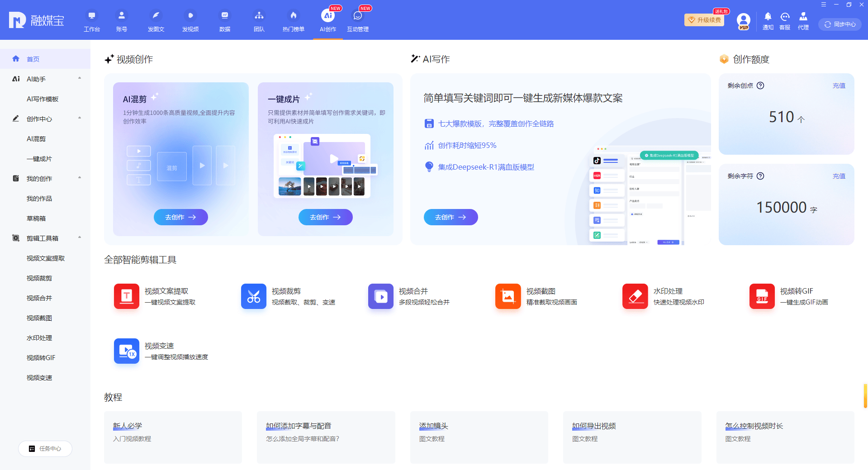This screenshot has height=470, width=868.
Task: Open the 任务中心 task center button
Action: coord(45,449)
